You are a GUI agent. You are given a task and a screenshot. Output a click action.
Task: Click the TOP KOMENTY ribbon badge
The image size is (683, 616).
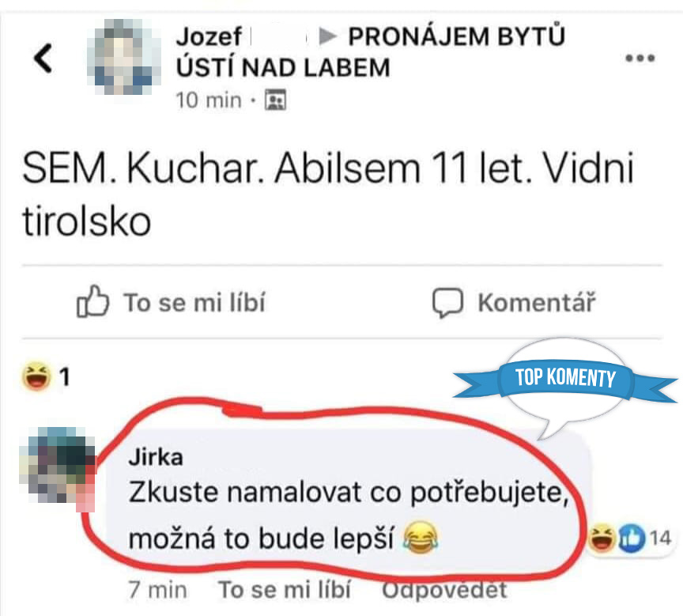coord(565,378)
